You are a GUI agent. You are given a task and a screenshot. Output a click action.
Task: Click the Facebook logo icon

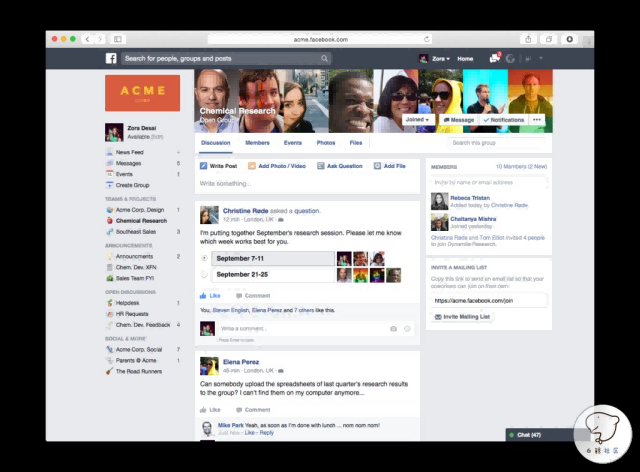112,59
